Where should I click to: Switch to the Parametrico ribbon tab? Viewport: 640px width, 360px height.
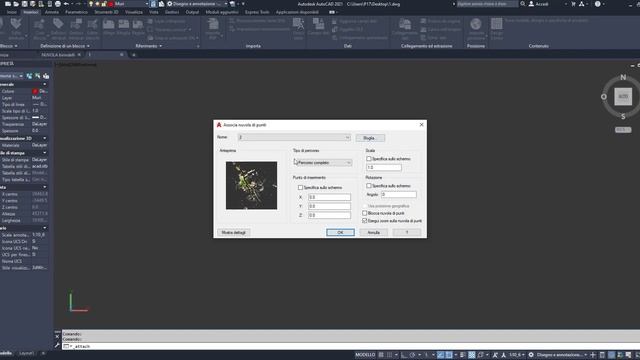tap(76, 12)
